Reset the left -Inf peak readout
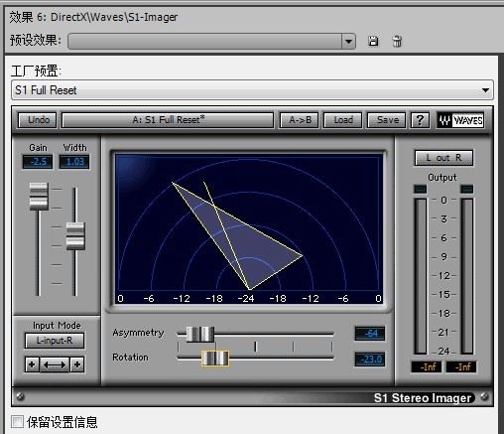 point(427,366)
